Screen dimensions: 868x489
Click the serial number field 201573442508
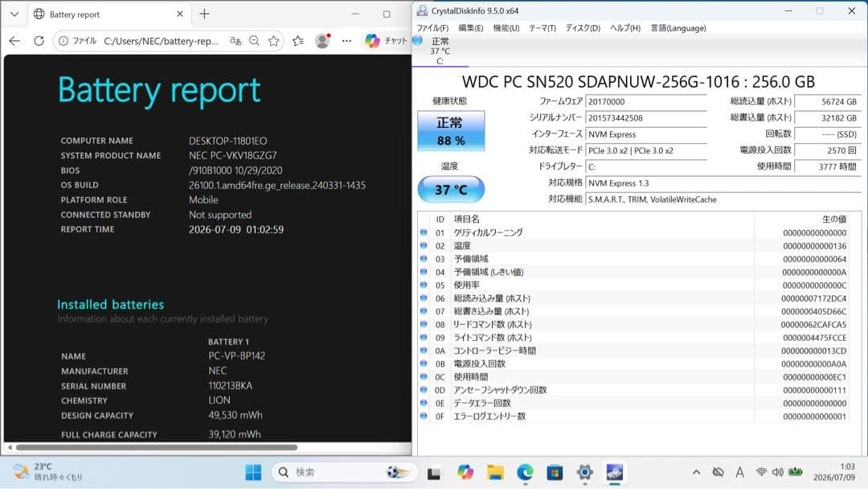point(646,118)
